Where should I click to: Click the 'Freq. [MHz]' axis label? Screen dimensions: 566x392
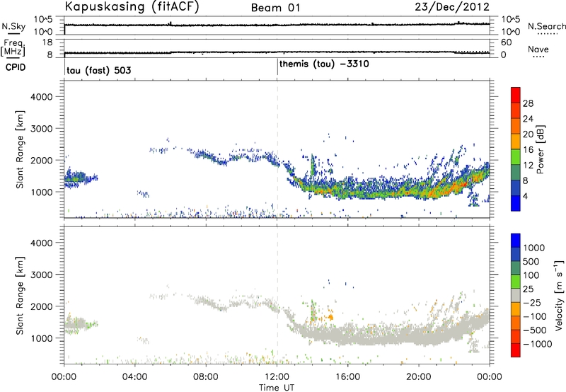coord(13,47)
